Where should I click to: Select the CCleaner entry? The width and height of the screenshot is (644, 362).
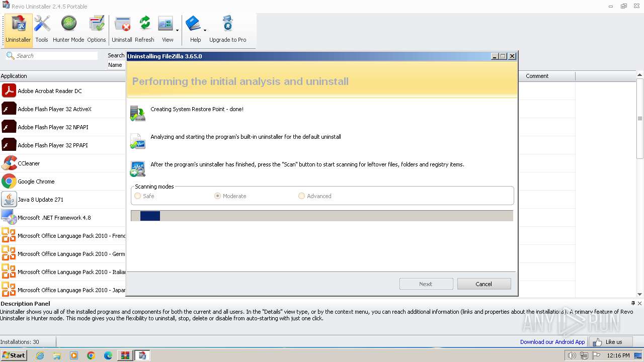tap(63, 163)
